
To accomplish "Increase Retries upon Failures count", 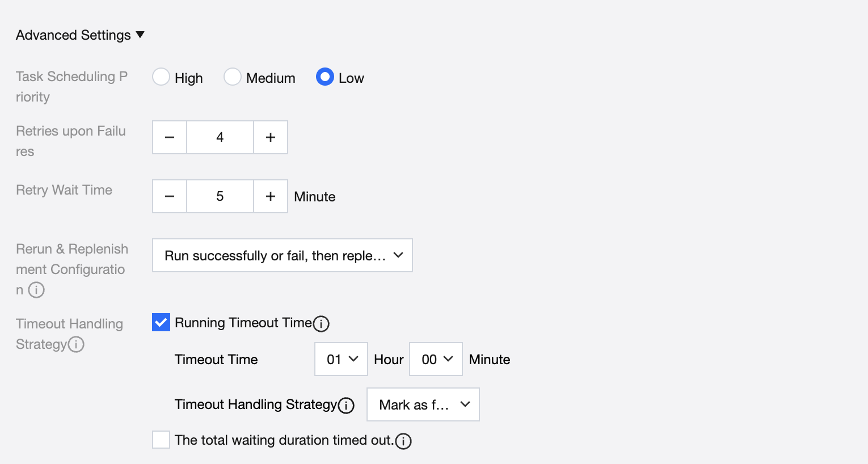I will [271, 137].
